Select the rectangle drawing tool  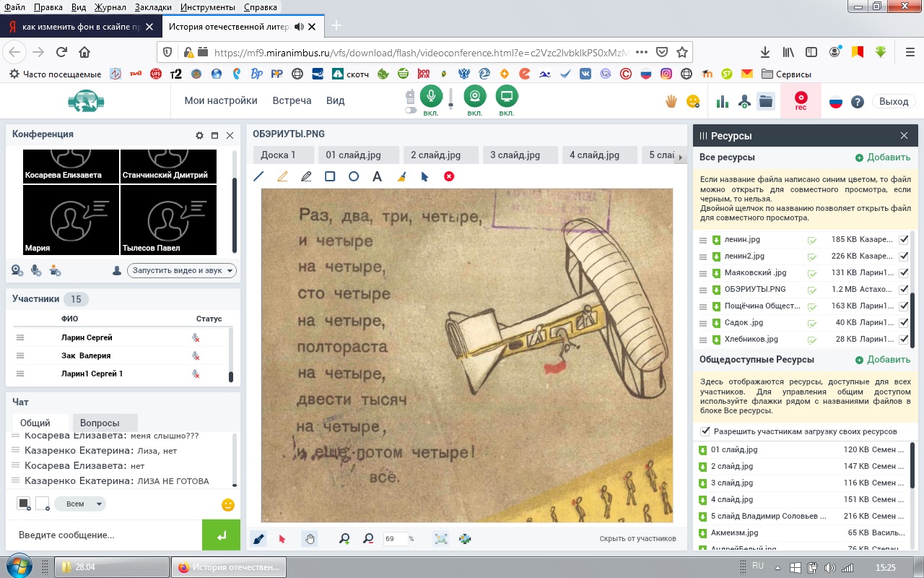coord(330,176)
